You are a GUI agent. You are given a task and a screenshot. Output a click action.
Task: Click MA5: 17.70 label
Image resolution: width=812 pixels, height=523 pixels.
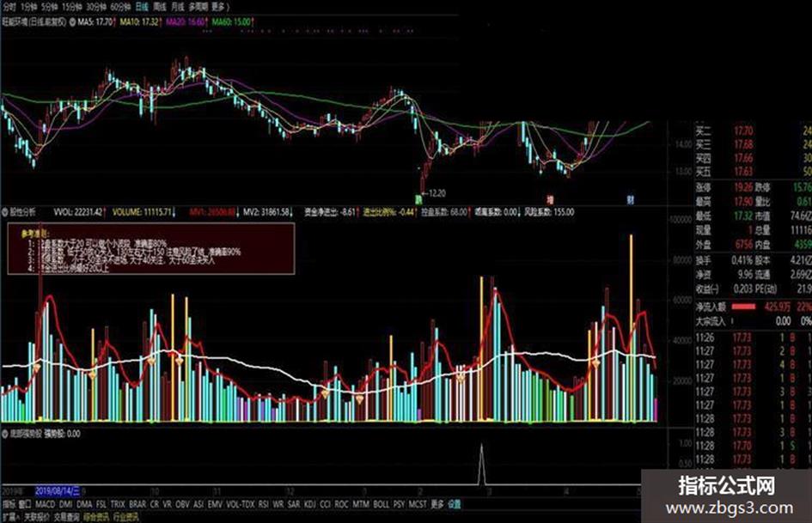click(x=95, y=22)
